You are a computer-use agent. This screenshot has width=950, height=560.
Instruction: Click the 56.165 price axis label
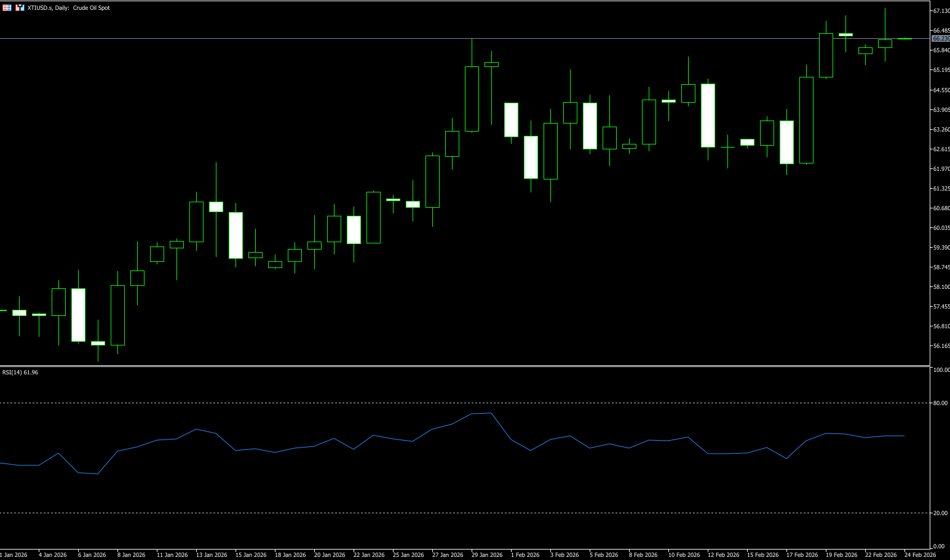[x=941, y=346]
